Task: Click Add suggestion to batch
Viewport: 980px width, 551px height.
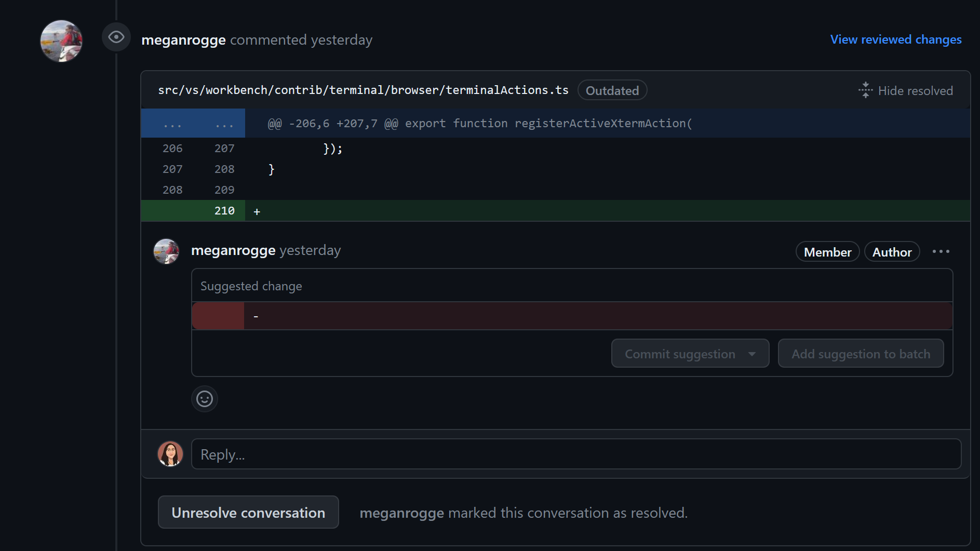Action: pyautogui.click(x=861, y=353)
